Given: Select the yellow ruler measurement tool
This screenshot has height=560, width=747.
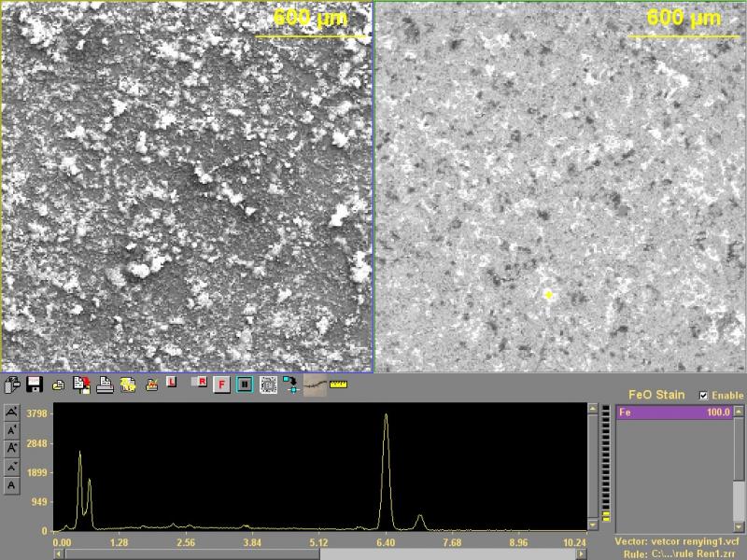Looking at the screenshot, I should (338, 384).
